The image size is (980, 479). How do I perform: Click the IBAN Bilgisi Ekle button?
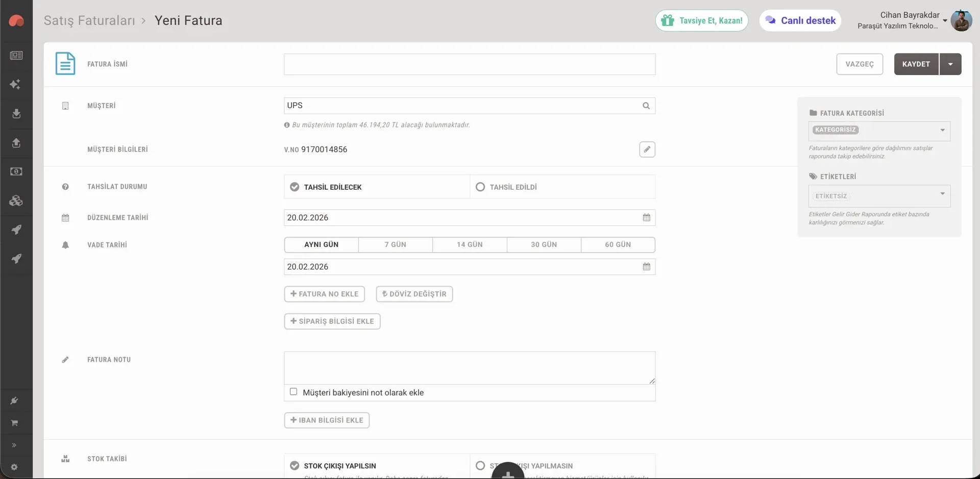pyautogui.click(x=327, y=420)
